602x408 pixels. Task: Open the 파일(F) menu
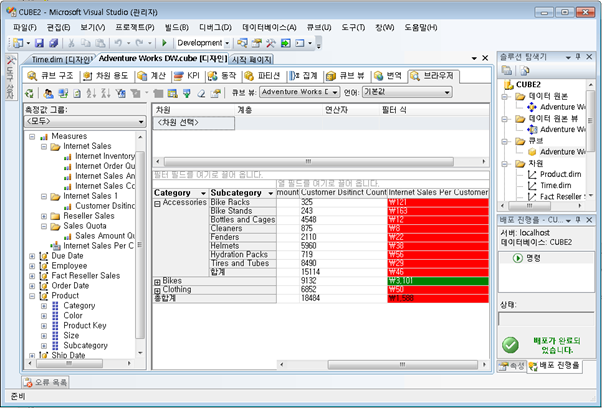(x=25, y=28)
